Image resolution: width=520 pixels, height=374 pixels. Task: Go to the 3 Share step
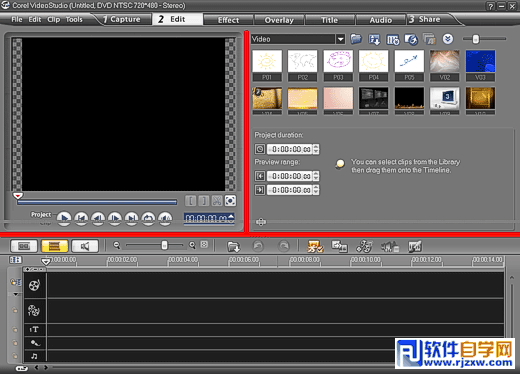[x=425, y=19]
